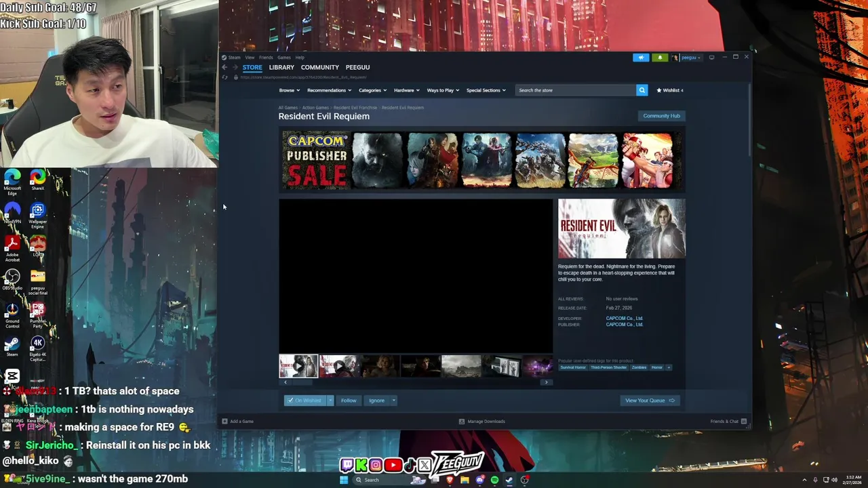Open the Ignore options dropdown arrow
Viewport: 868px width, 488px height.
[x=393, y=401]
